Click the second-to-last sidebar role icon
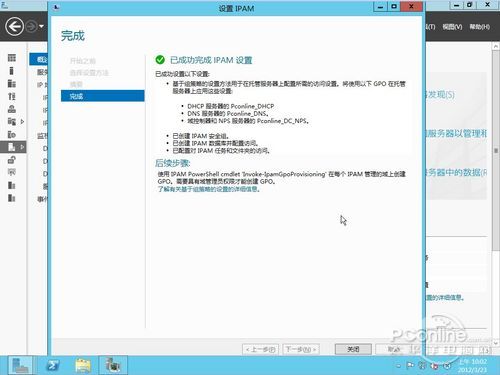Screen dimensions: 500x375 click(x=12, y=185)
